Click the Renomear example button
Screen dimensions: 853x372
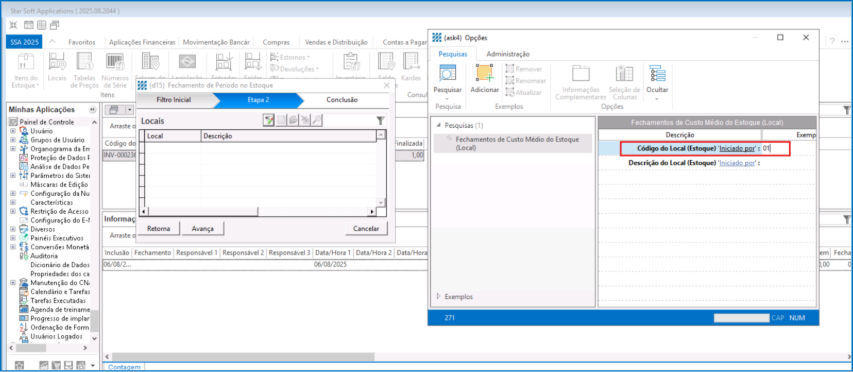pyautogui.click(x=525, y=80)
